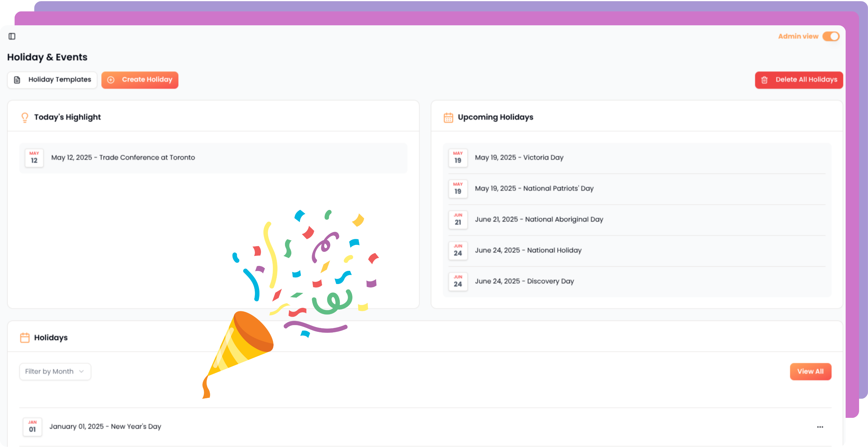Click the JUN 24 badge for National Holiday
Screen dimensions: 868x448
click(458, 250)
